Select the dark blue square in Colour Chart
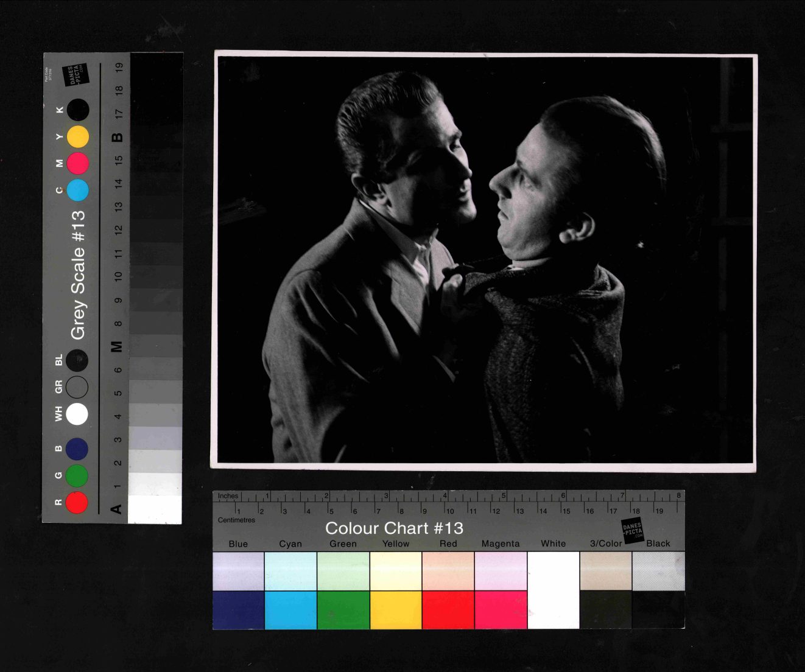Image resolution: width=805 pixels, height=672 pixels. coord(238,610)
